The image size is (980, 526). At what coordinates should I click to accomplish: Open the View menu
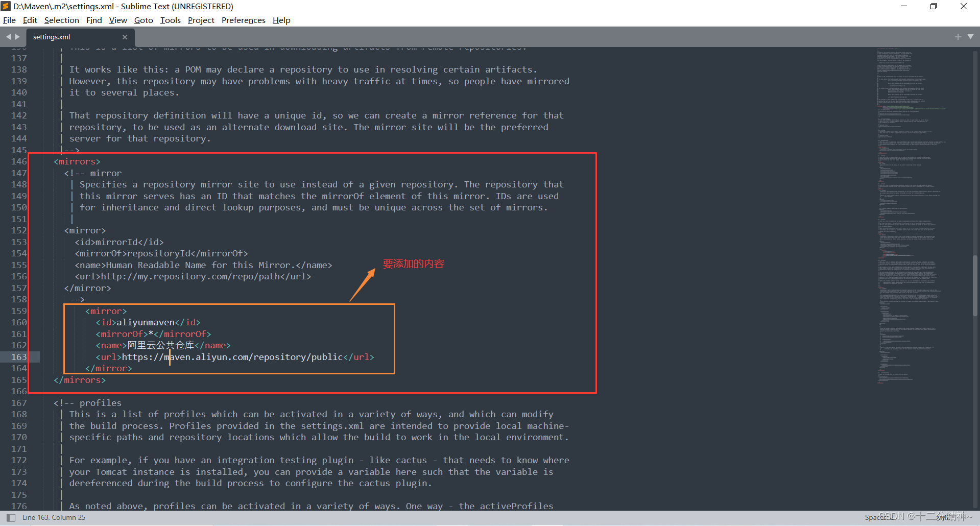[x=118, y=20]
